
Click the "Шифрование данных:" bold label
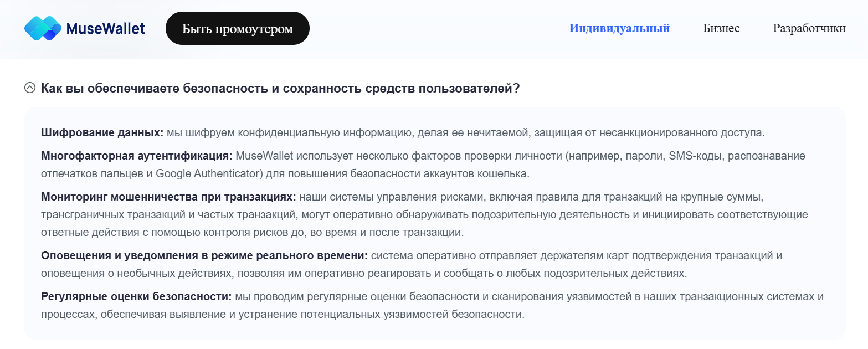(102, 133)
